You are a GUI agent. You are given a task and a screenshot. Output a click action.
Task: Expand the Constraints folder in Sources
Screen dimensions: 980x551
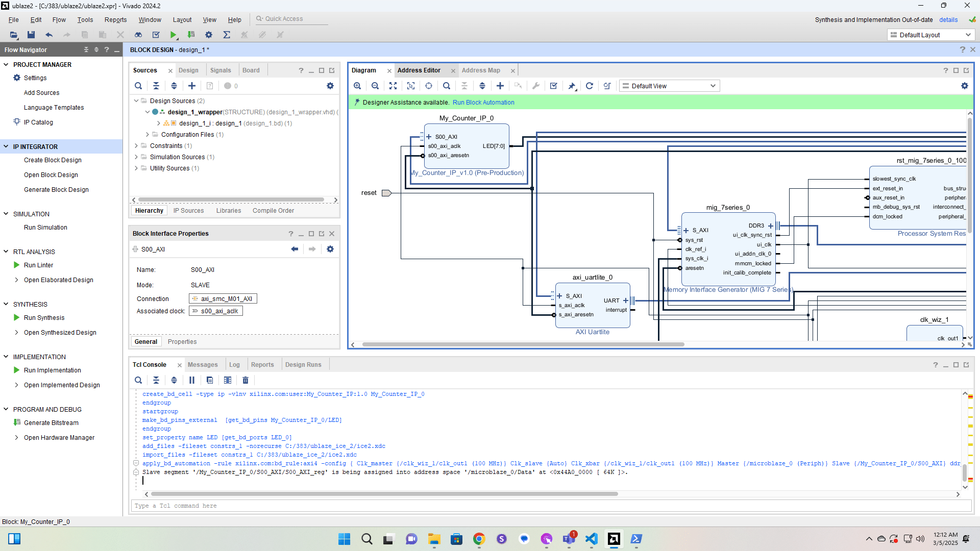coord(136,146)
